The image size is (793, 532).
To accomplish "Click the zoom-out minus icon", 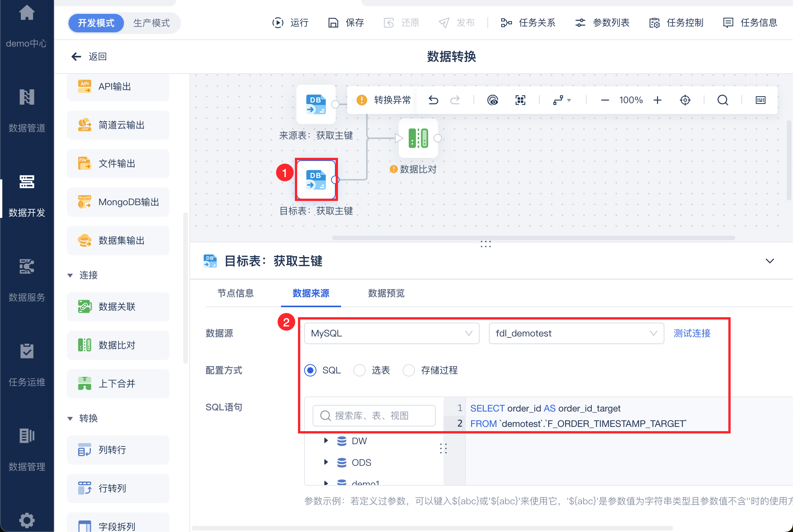I will [605, 100].
